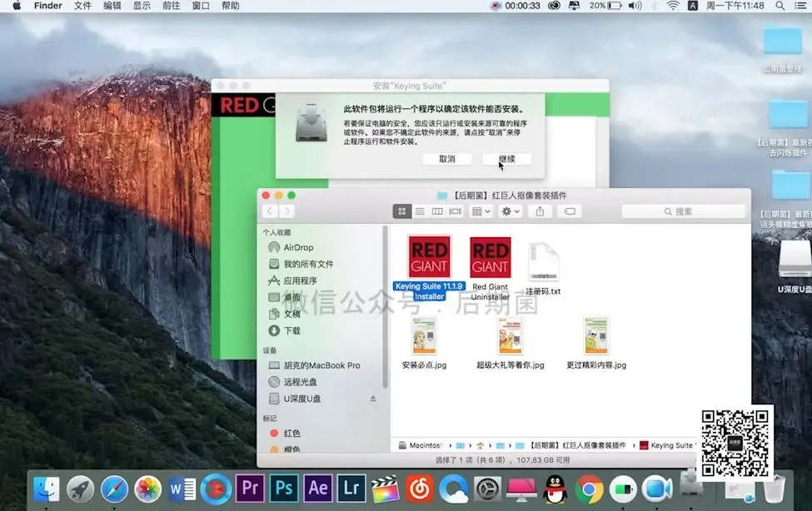This screenshot has height=511, width=812.
Task: Open the 文件 menu
Action: 82,6
